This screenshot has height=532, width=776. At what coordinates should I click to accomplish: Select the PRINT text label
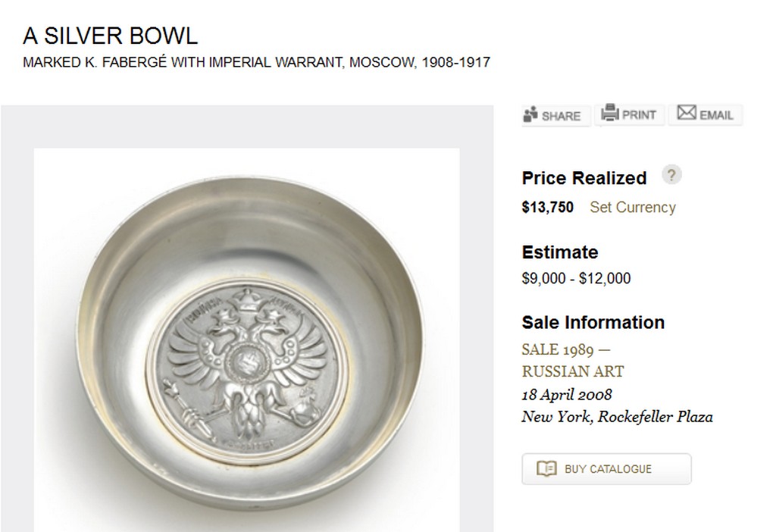tap(639, 115)
